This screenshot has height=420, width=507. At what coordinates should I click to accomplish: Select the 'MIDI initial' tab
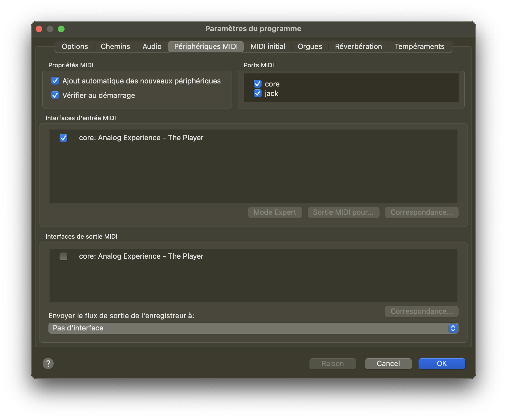tap(267, 46)
